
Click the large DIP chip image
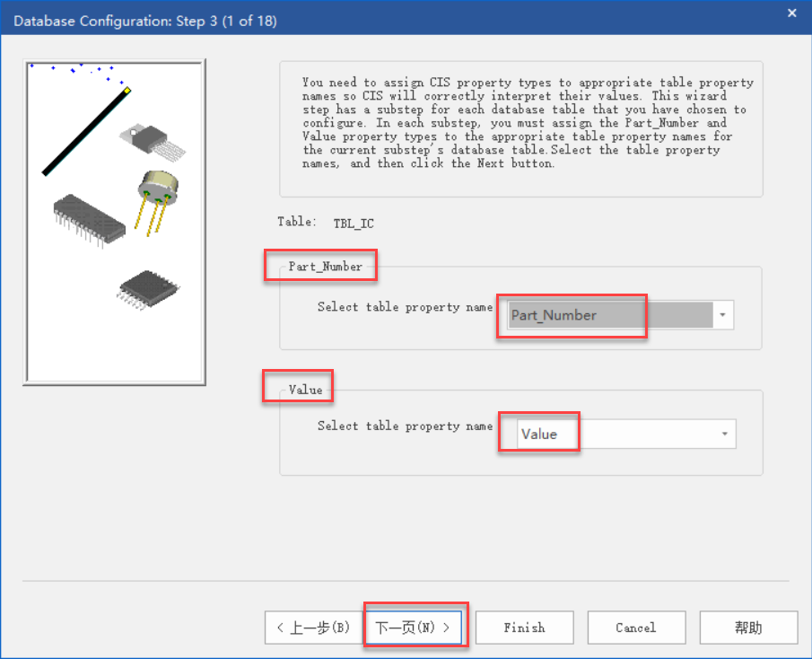point(89,218)
